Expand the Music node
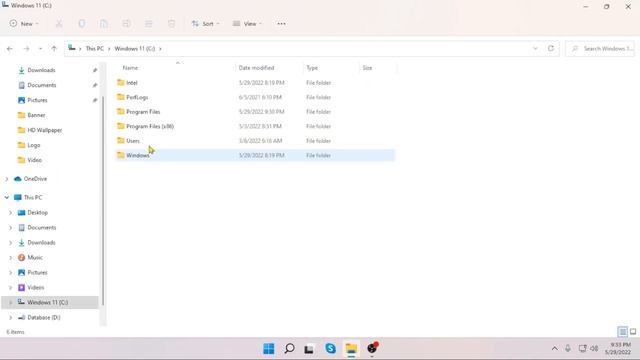This screenshot has width=640, height=360. click(11, 258)
